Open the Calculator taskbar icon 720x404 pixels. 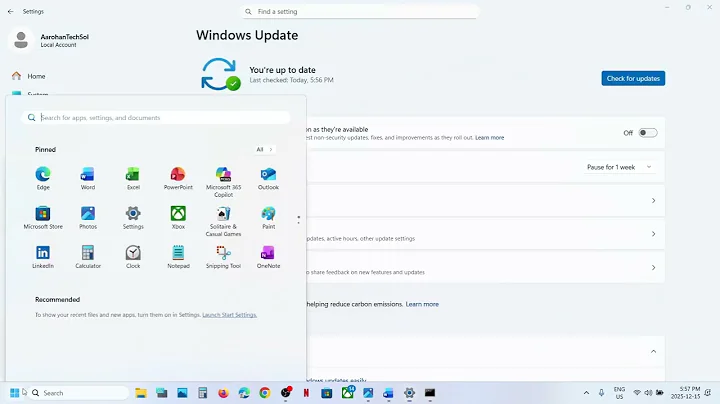tap(202, 393)
